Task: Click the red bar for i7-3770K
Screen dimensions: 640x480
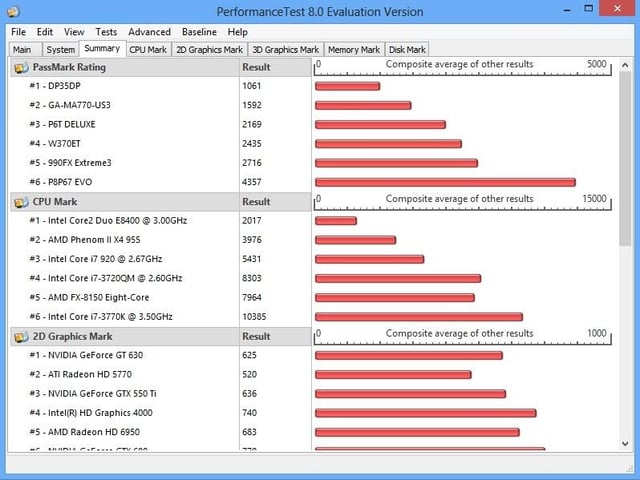Action: (x=419, y=317)
